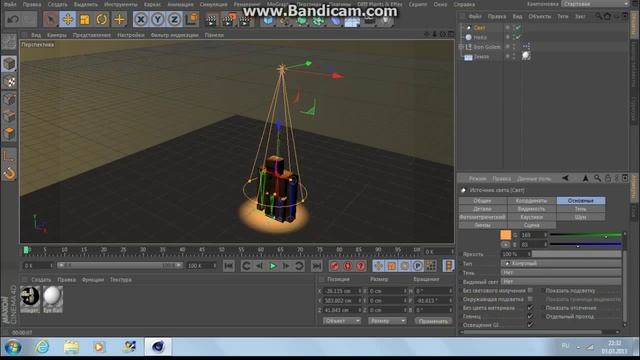Open the Объект coordinate mode dropdown
This screenshot has height=360, width=640.
342,321
